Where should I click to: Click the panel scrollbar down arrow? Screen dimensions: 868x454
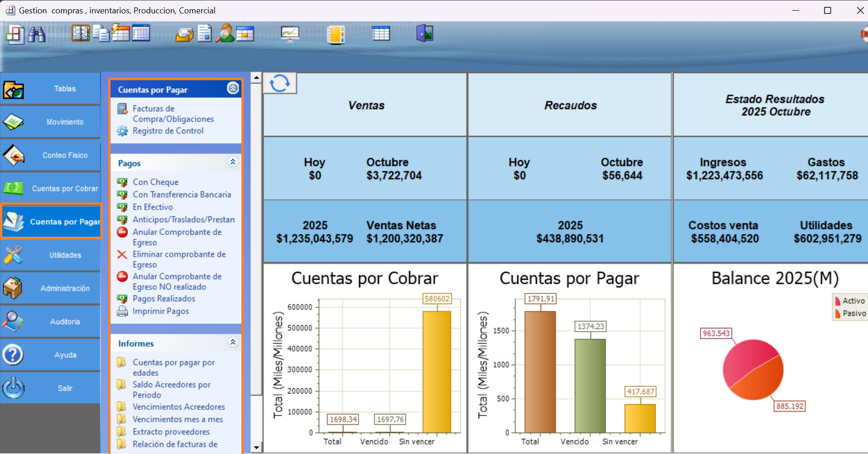point(256,447)
